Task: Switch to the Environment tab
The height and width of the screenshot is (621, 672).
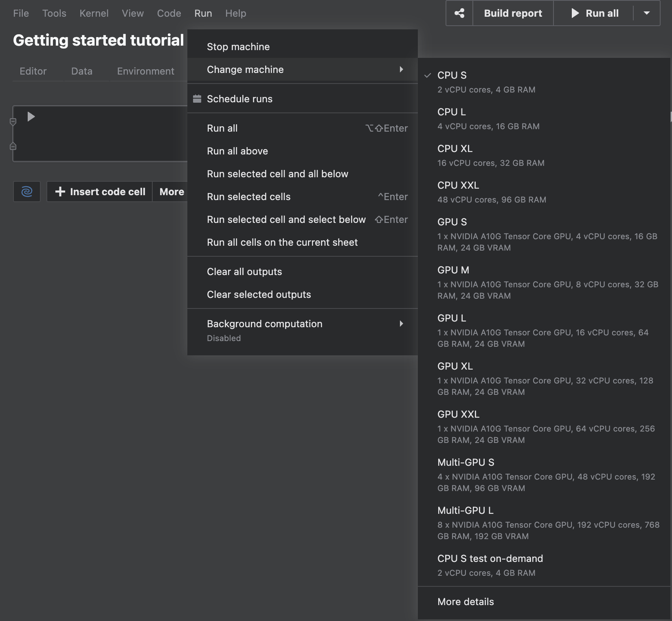Action: click(x=145, y=71)
